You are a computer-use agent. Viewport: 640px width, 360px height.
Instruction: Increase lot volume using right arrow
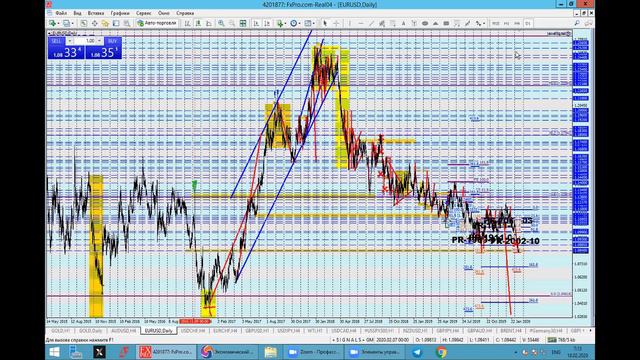tap(99, 41)
